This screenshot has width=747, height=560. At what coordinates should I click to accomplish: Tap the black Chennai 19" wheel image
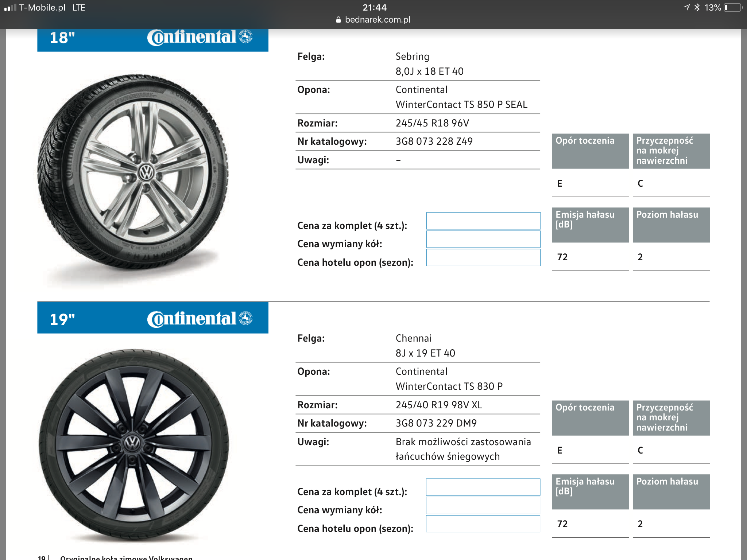(x=134, y=445)
